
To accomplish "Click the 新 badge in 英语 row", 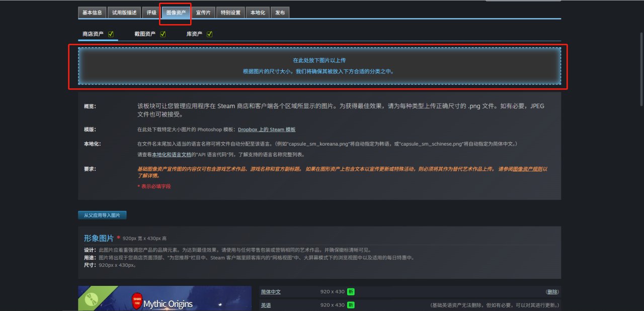I will click(x=351, y=304).
